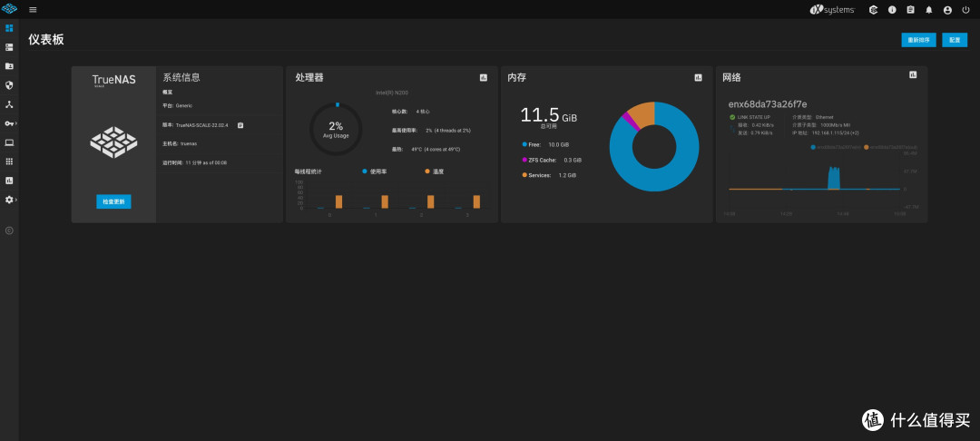The height and width of the screenshot is (441, 980).
Task: Click the 重新排序 reorder button
Action: (x=918, y=40)
